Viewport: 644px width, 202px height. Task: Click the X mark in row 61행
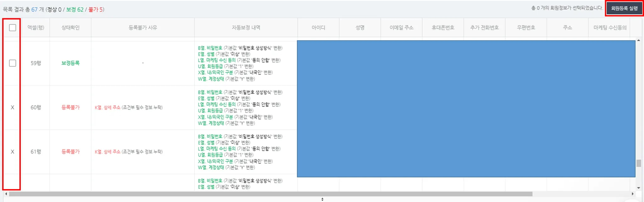13,152
